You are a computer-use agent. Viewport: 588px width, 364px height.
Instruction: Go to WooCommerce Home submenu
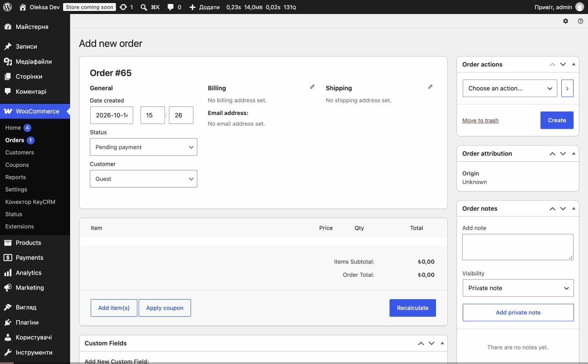pos(13,127)
